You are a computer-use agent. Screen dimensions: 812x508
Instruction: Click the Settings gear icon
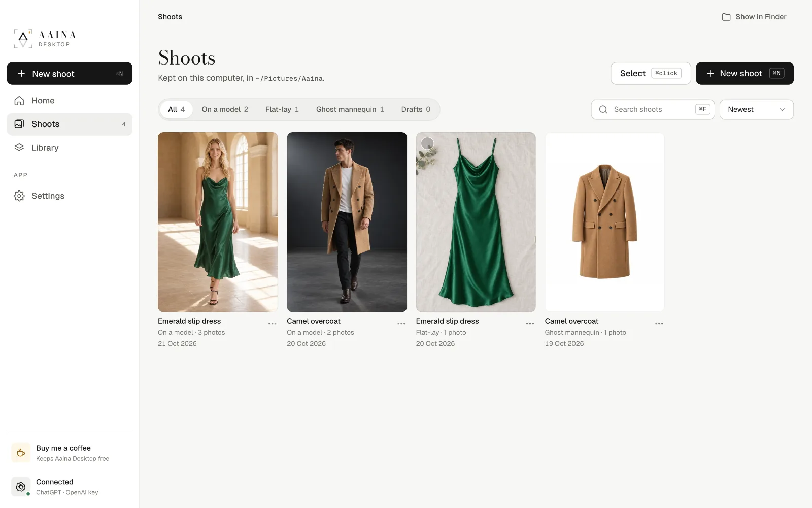pyautogui.click(x=19, y=196)
